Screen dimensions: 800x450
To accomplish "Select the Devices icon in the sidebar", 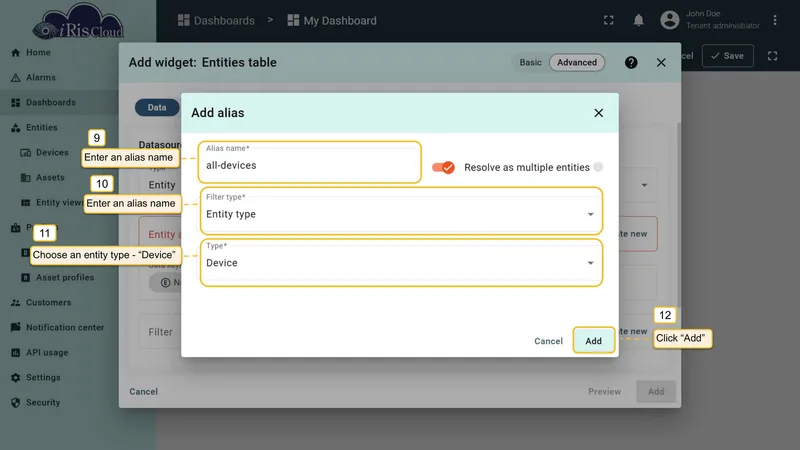I will (x=26, y=153).
